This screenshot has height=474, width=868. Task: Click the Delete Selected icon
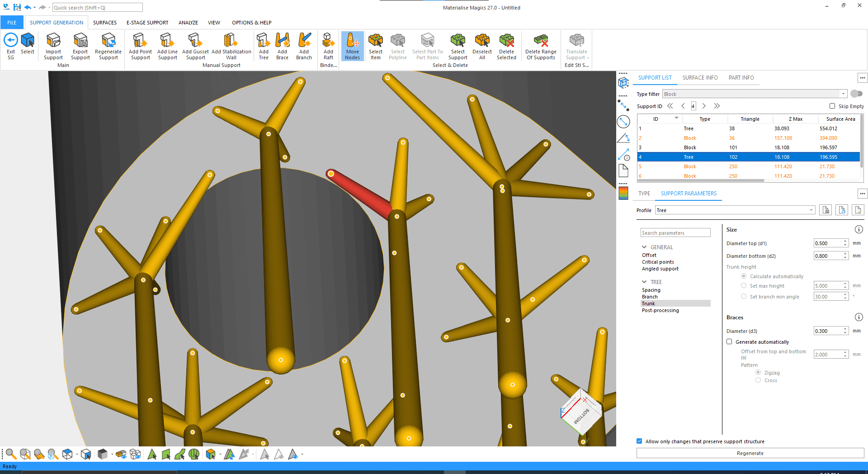507,46
